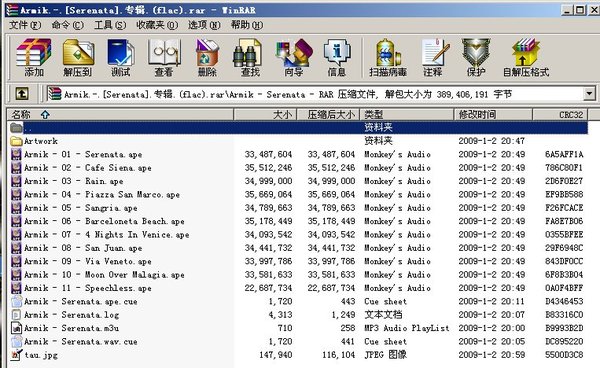Sort by the 大小 column header
Viewport: 600px width, 368px height.
click(265, 114)
